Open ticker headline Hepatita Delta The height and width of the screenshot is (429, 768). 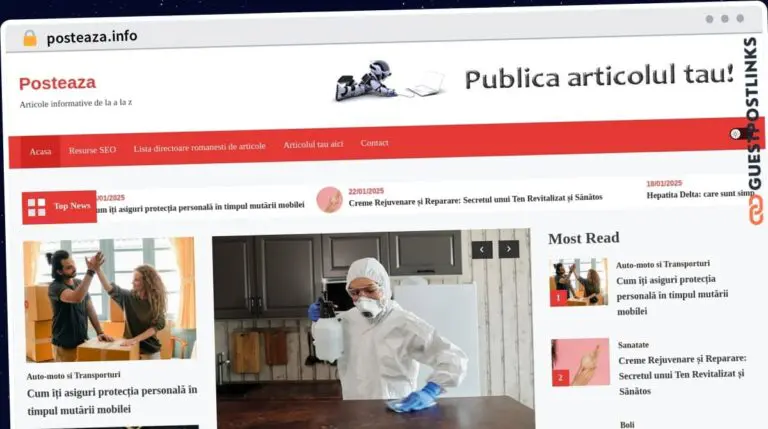[700, 194]
